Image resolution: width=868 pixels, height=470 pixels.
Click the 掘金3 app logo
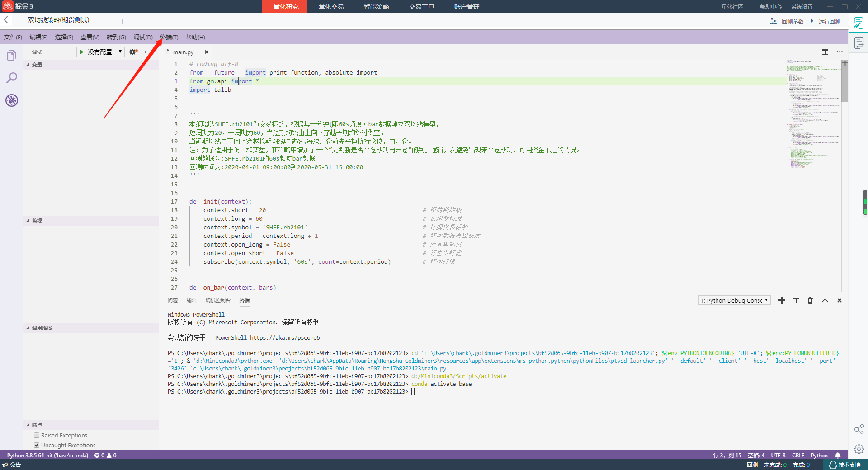[x=18, y=6]
